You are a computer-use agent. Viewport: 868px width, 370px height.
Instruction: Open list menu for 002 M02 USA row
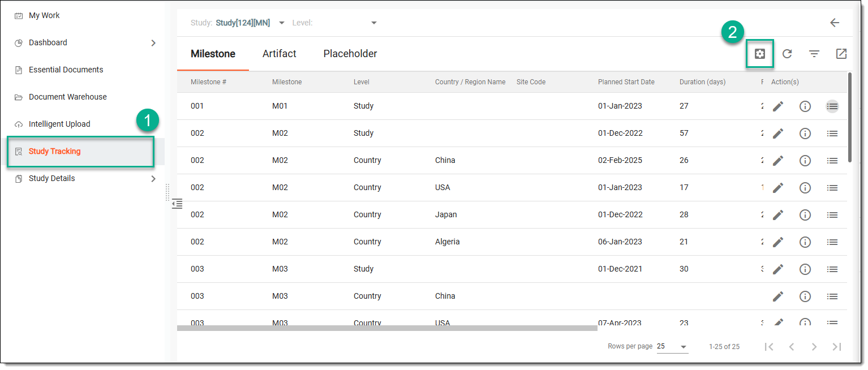(x=832, y=188)
